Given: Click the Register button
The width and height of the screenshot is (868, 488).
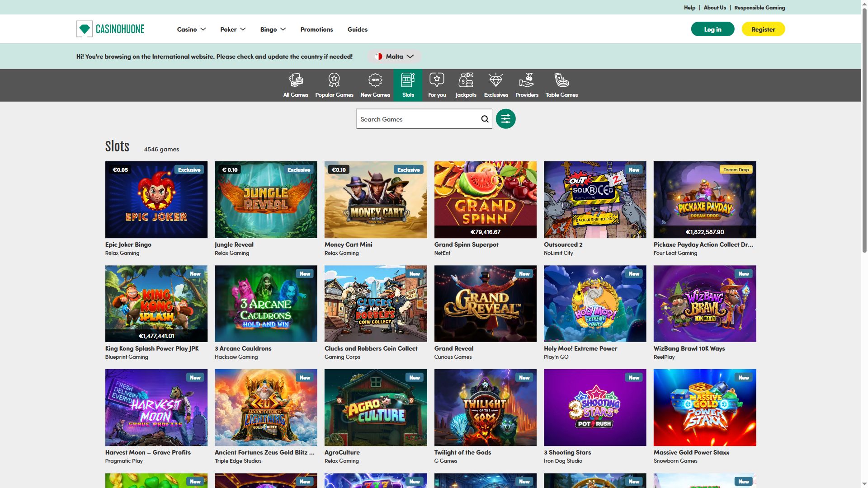Looking at the screenshot, I should pyautogui.click(x=763, y=29).
